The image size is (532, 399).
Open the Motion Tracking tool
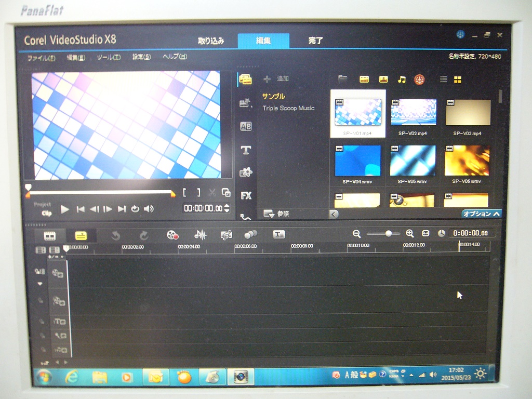251,234
